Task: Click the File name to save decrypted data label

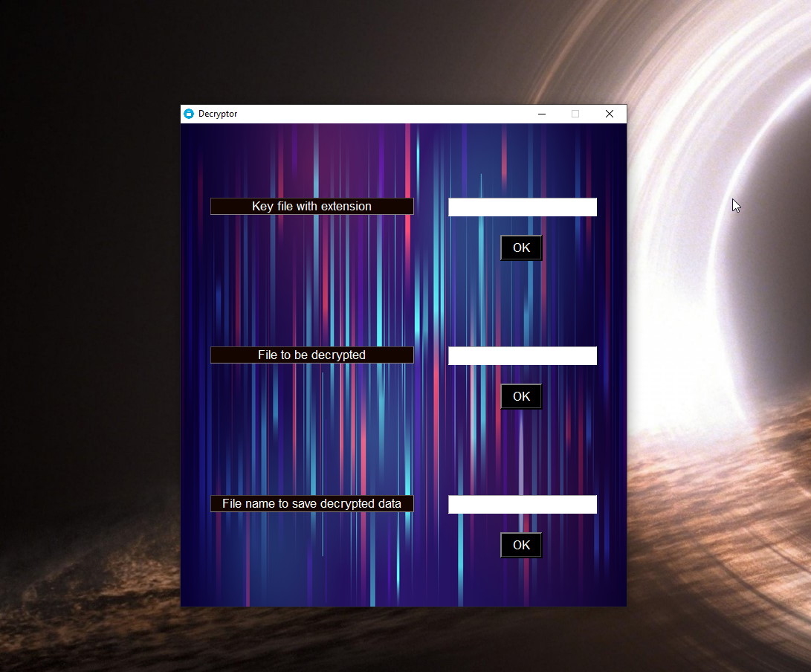Action: pyautogui.click(x=312, y=503)
